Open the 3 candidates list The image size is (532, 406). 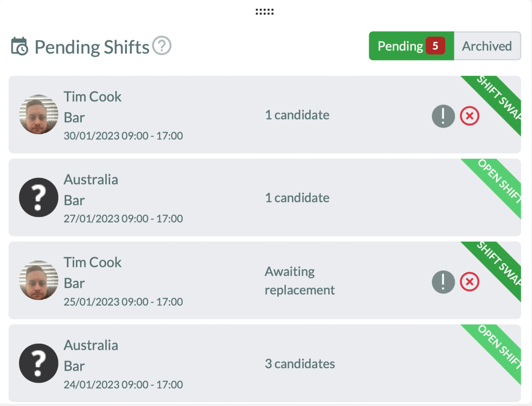[300, 364]
